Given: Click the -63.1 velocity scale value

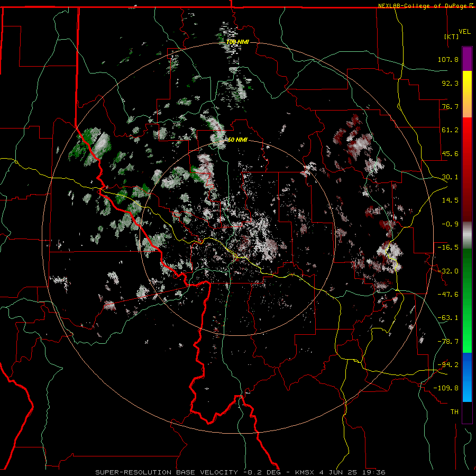Looking at the screenshot, I should pos(448,318).
